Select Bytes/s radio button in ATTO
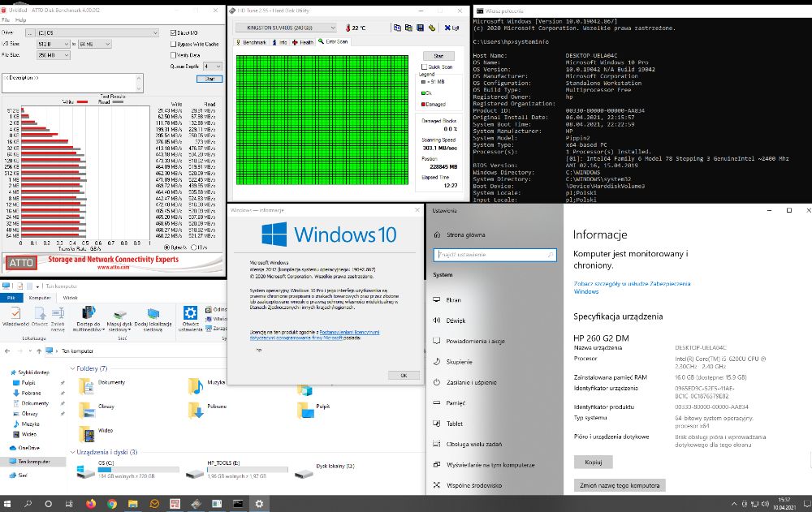Viewport: 812px width, 512px height. 166,247
